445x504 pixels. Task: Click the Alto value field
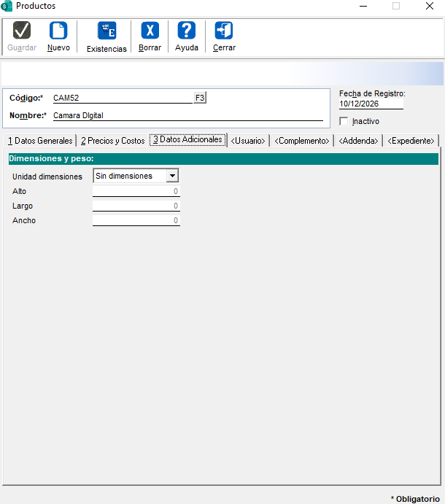[136, 191]
